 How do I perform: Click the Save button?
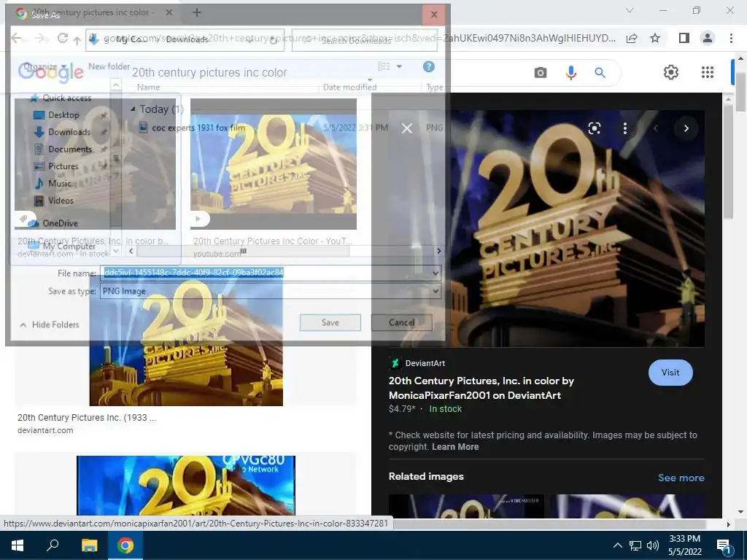pyautogui.click(x=330, y=322)
